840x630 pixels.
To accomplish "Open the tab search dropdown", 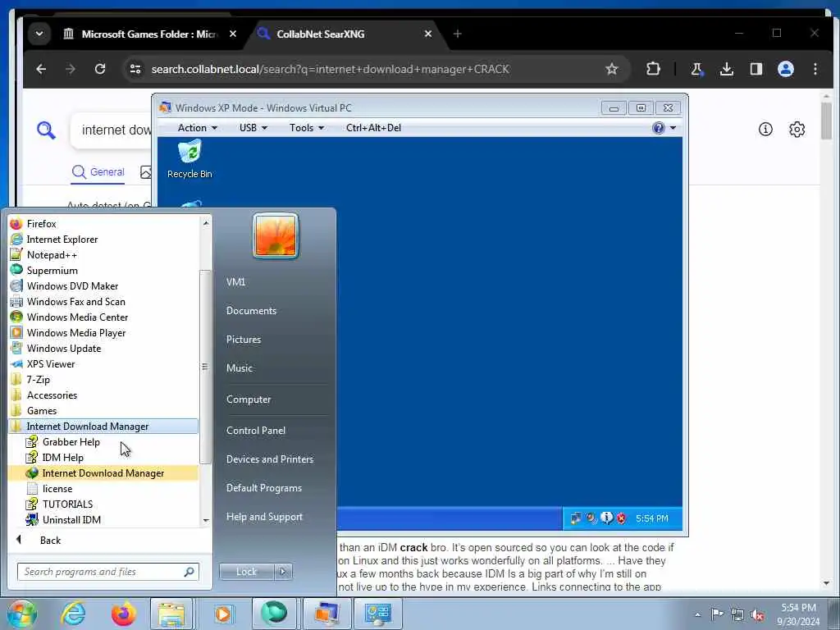I will tap(39, 34).
